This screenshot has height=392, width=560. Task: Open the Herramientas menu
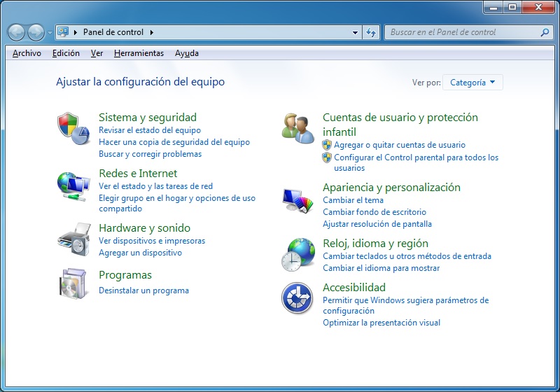tap(139, 53)
